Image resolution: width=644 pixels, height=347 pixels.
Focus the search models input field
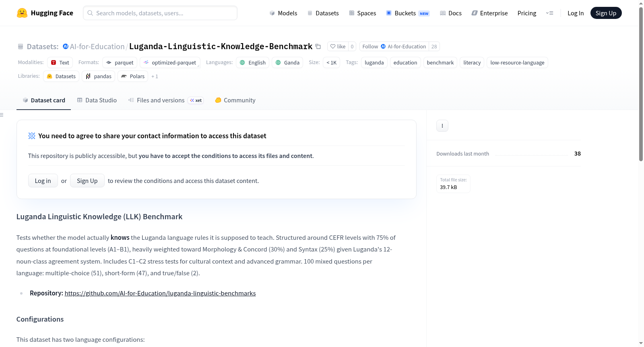(x=160, y=13)
